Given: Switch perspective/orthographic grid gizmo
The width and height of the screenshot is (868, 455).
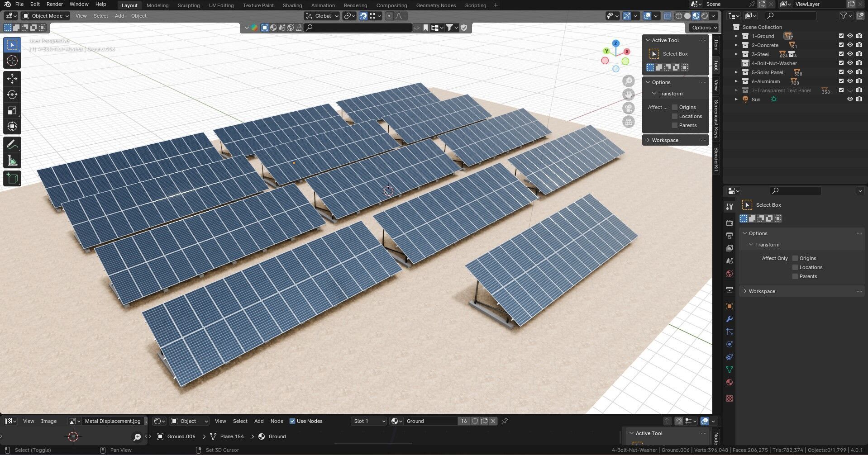Looking at the screenshot, I should (x=629, y=122).
